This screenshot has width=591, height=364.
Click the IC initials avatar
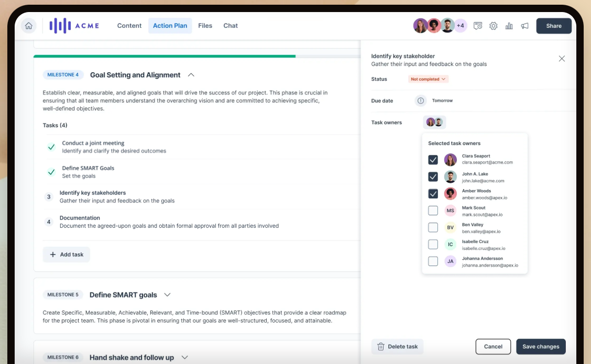tap(450, 244)
